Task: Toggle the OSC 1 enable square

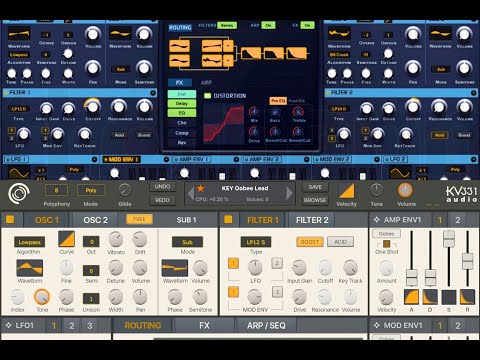Action: (x=10, y=219)
